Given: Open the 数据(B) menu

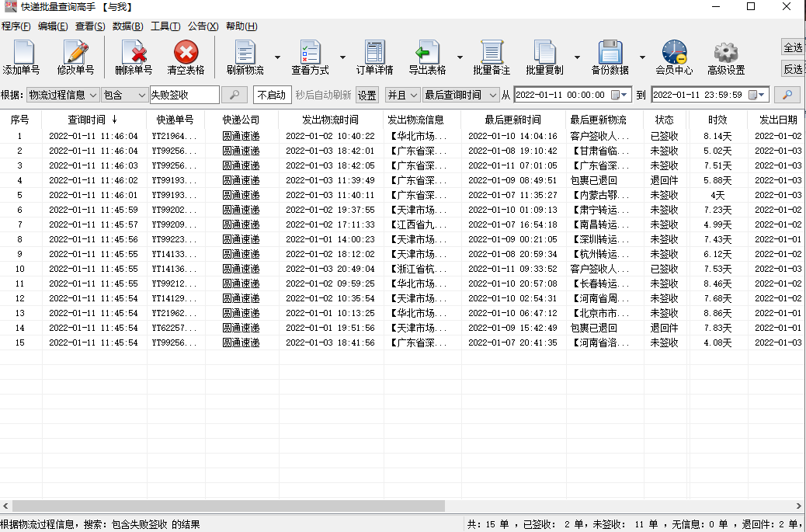Looking at the screenshot, I should pos(127,26).
